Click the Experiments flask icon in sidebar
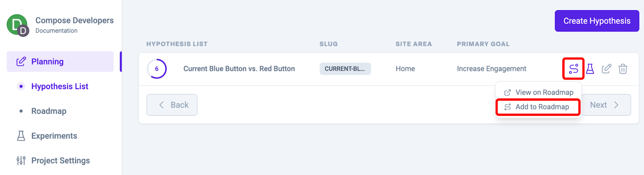Screen dimensions: 644x175 pos(21,136)
